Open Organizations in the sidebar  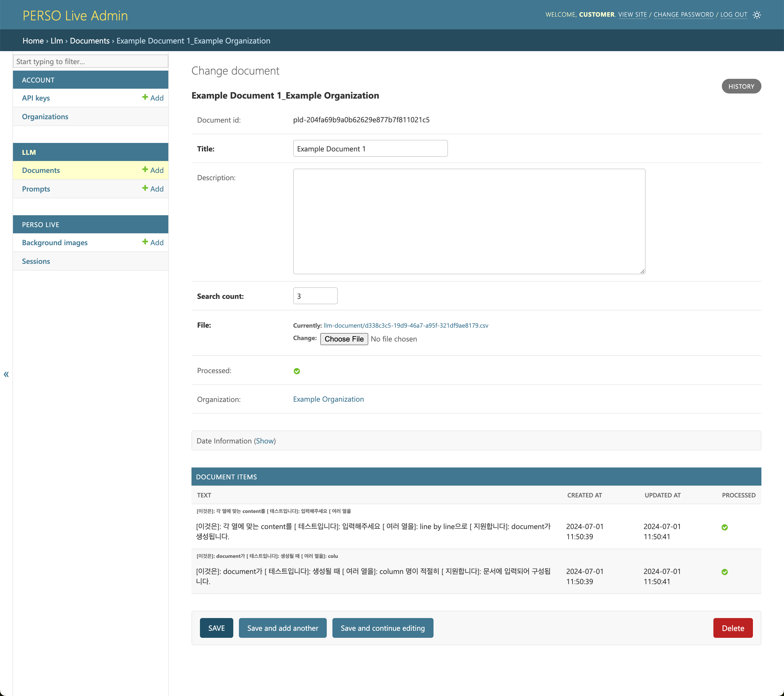pyautogui.click(x=45, y=117)
